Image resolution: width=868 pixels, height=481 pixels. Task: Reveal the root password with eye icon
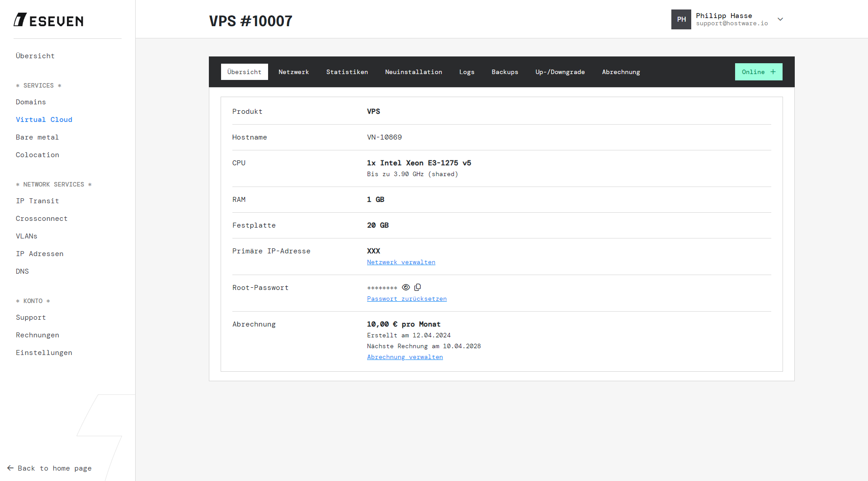click(x=406, y=287)
